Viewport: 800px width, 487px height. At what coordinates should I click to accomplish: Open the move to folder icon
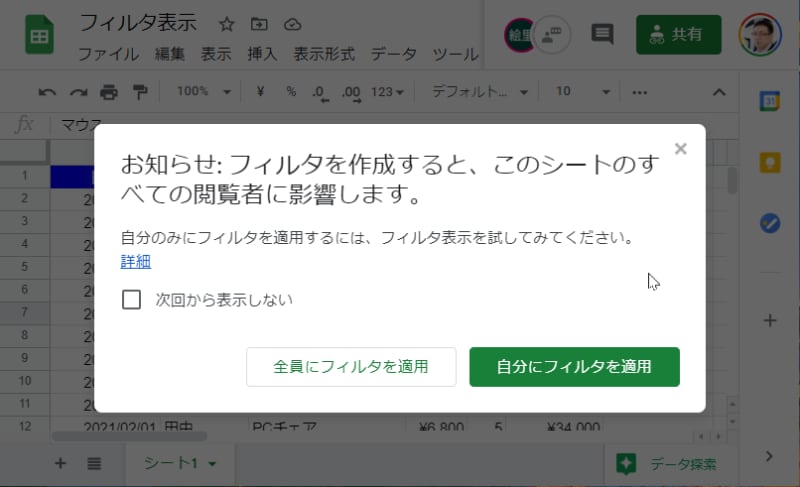tap(259, 24)
